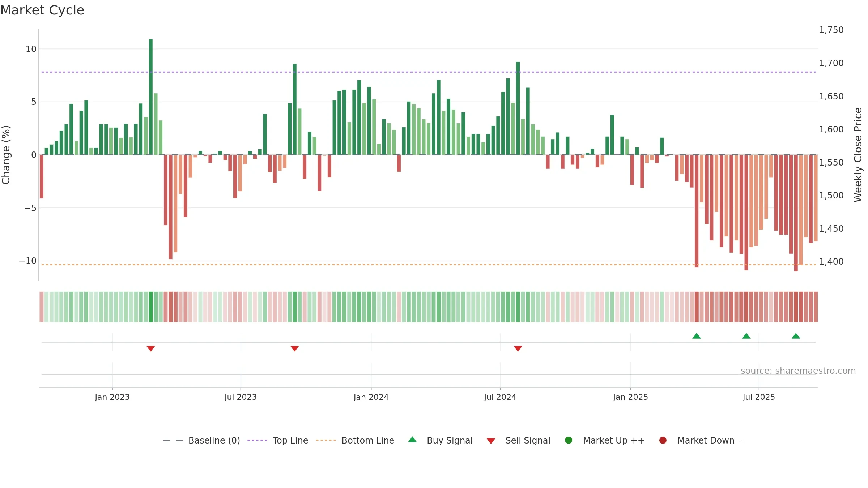The width and height of the screenshot is (868, 488).
Task: Click the green Buy Signal triangle in the legend
Action: tap(412, 440)
